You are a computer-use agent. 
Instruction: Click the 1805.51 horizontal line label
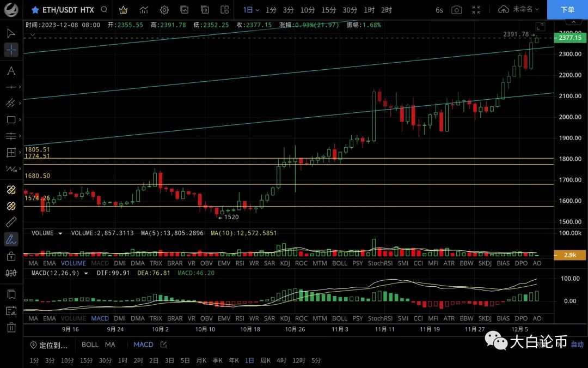37,149
